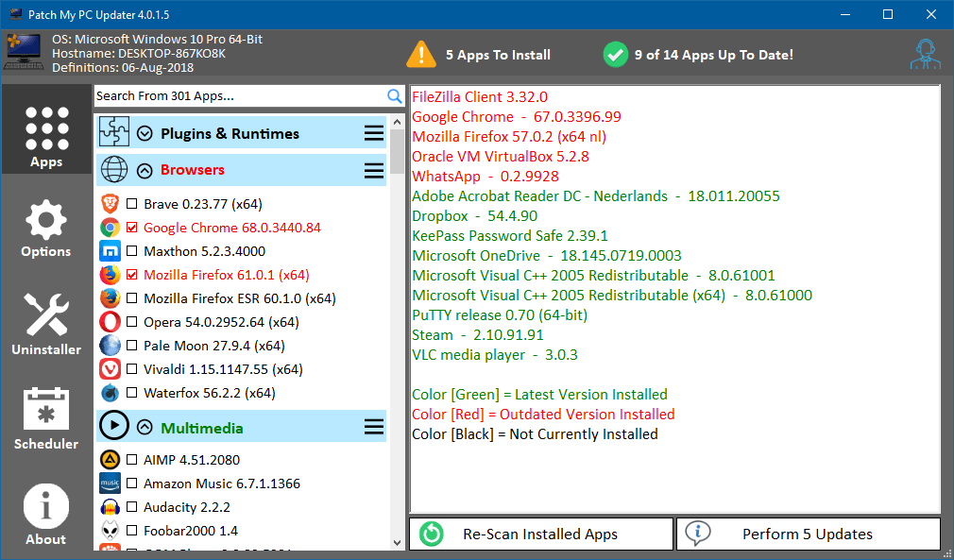Click the Opera icon
Screen dimensions: 954x560
111,322
